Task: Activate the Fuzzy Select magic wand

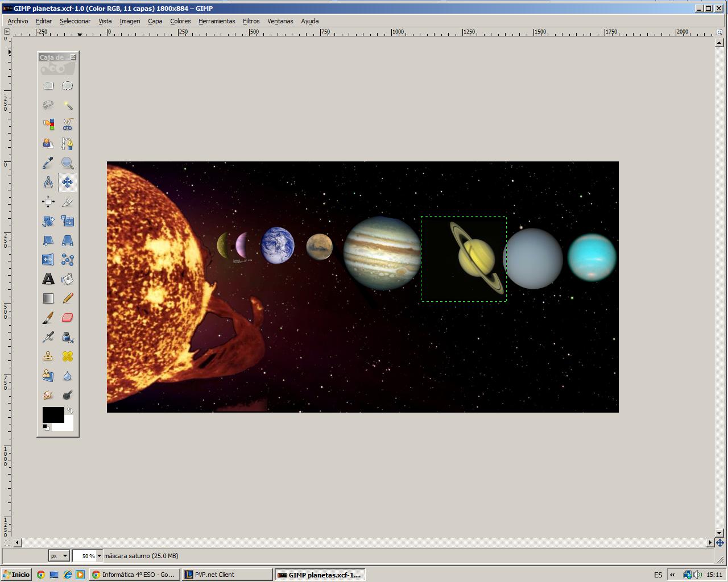Action: coord(68,105)
